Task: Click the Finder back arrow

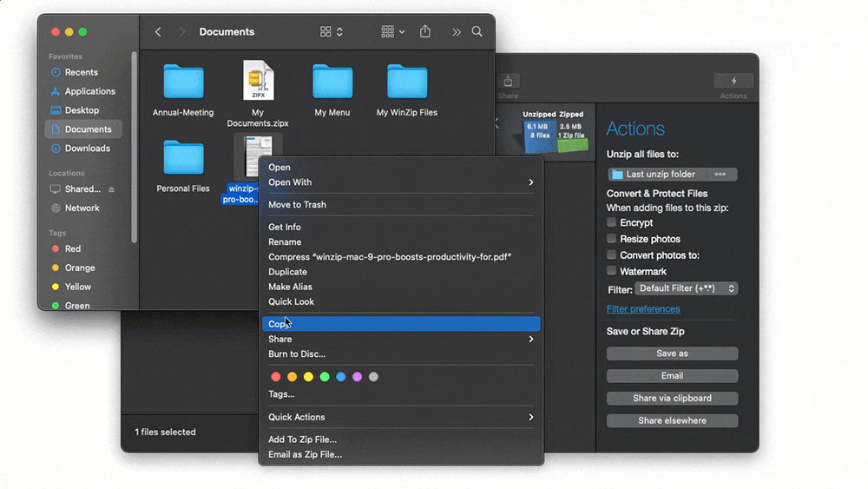Action: coord(158,32)
